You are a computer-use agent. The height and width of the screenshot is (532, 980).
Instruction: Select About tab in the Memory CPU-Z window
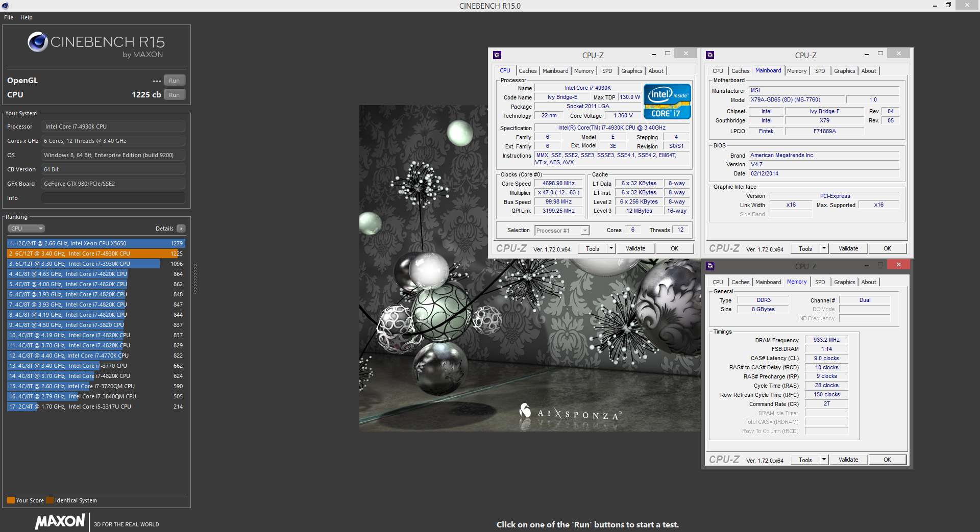coord(869,282)
